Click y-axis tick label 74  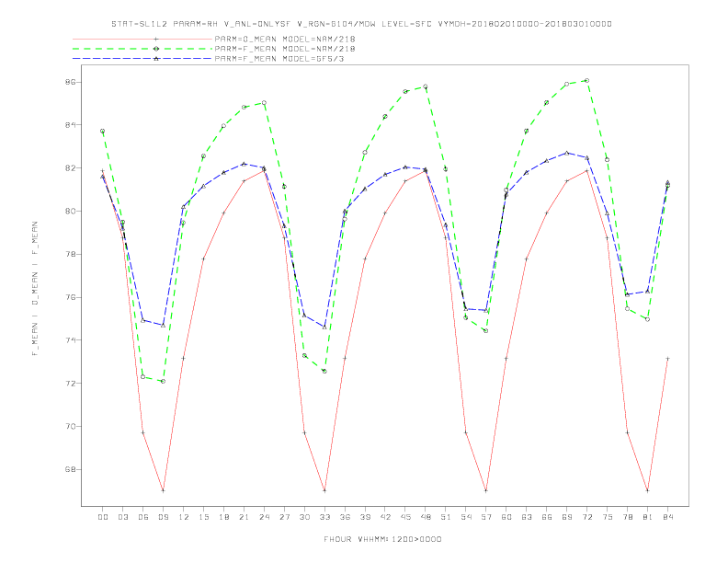coord(71,340)
